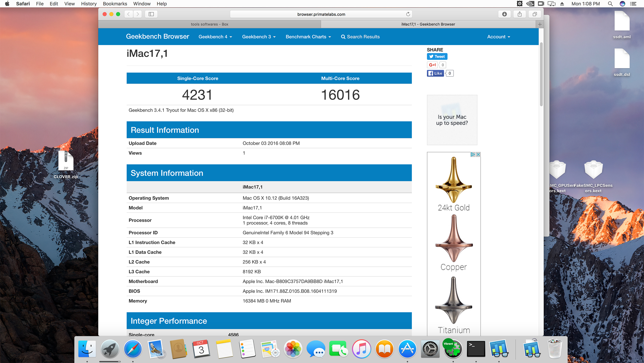
Task: Add a new tab with the plus button
Action: 540,24
